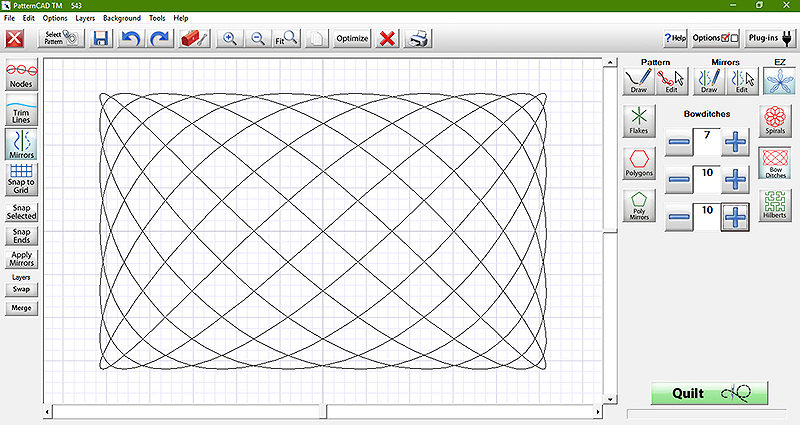Screen dimensions: 800x425
Task: Open the Background menu
Action: 121,18
